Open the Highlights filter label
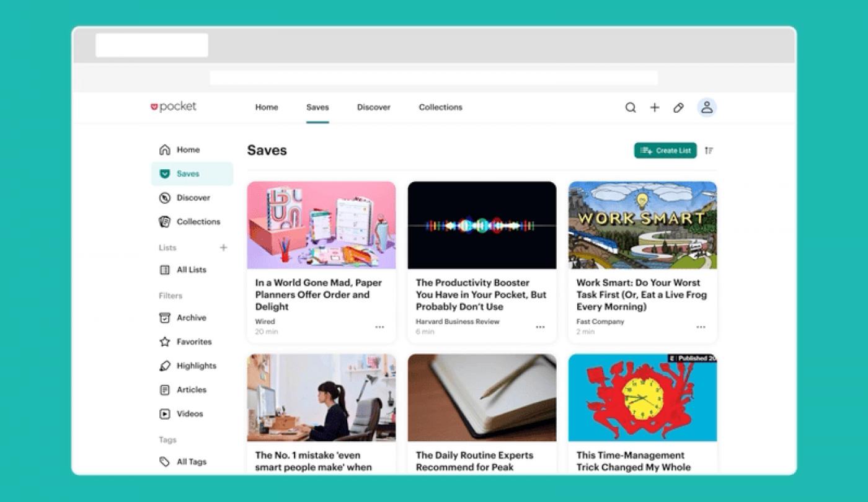The image size is (868, 502). [197, 366]
